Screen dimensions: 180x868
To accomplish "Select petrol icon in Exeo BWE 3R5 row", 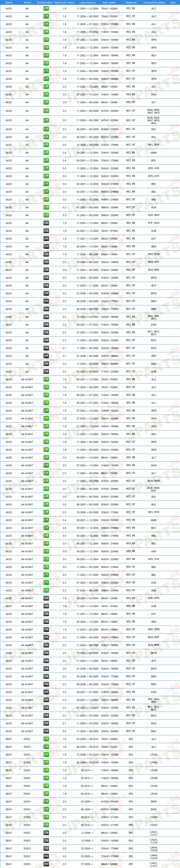I will [46, 809].
